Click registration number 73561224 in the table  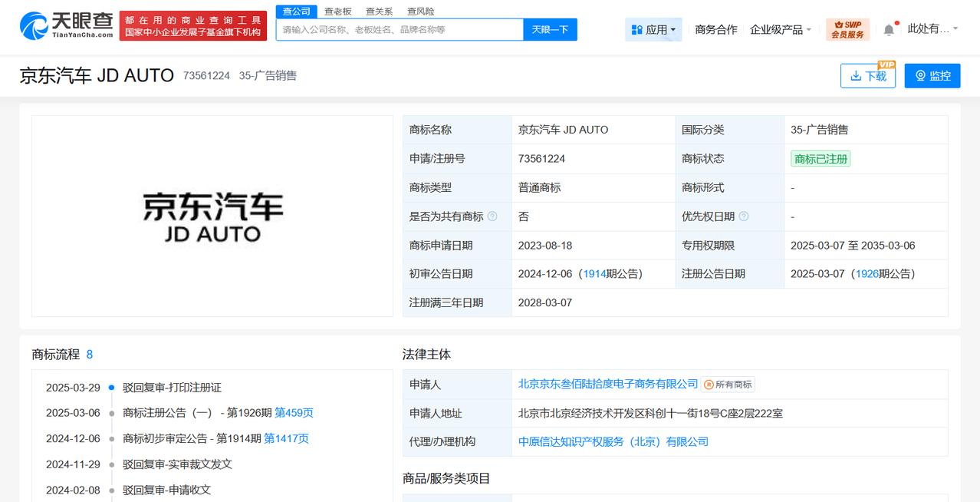pyautogui.click(x=541, y=159)
